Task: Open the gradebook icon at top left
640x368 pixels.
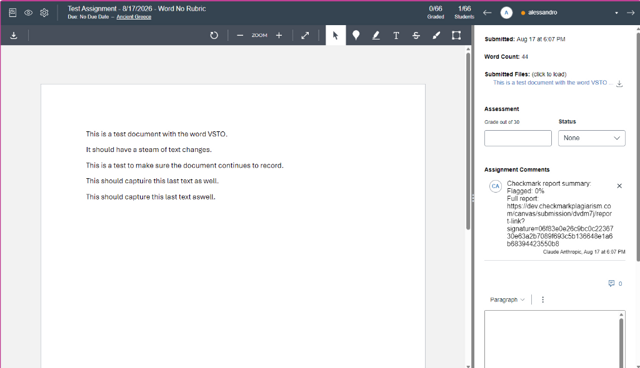Action: pos(13,13)
